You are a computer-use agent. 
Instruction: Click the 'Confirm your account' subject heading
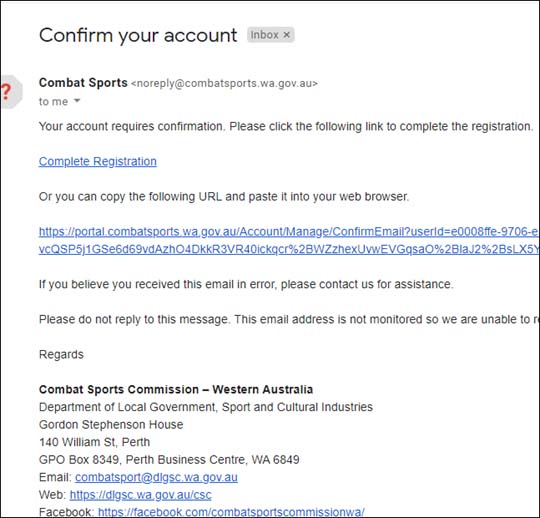pos(138,35)
